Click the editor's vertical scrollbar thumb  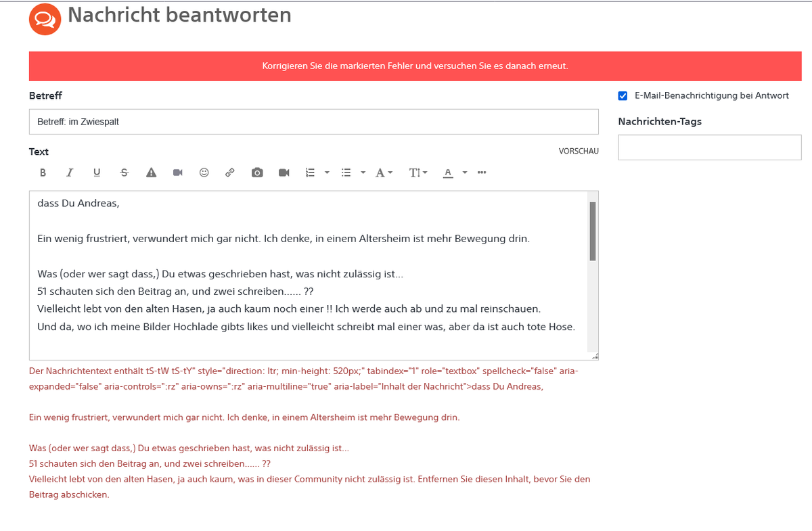point(593,231)
